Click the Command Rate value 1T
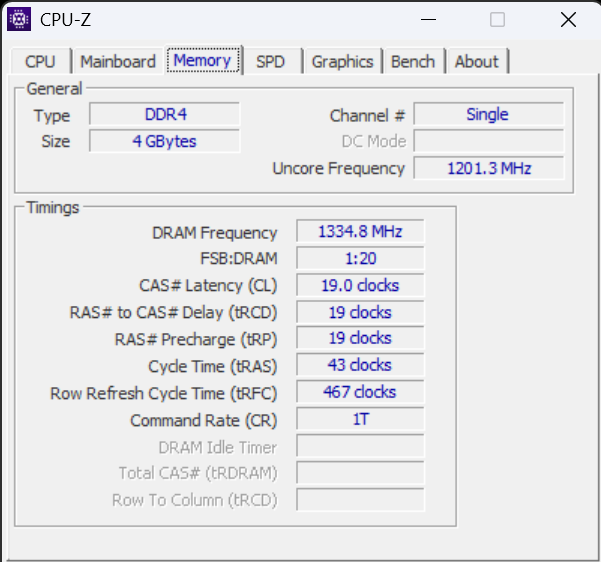Viewport: 601px width, 562px height. coord(360,419)
